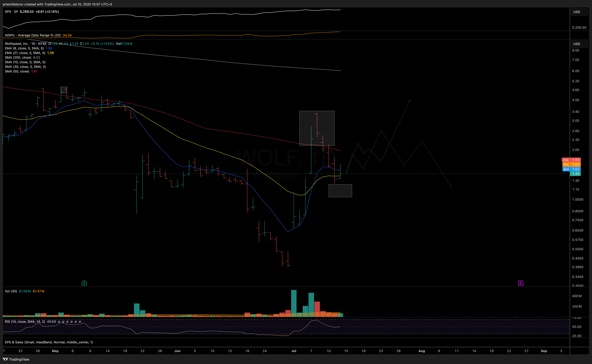Click the green earnings E marker
Screen dimensions: 592x364
tap(84, 283)
